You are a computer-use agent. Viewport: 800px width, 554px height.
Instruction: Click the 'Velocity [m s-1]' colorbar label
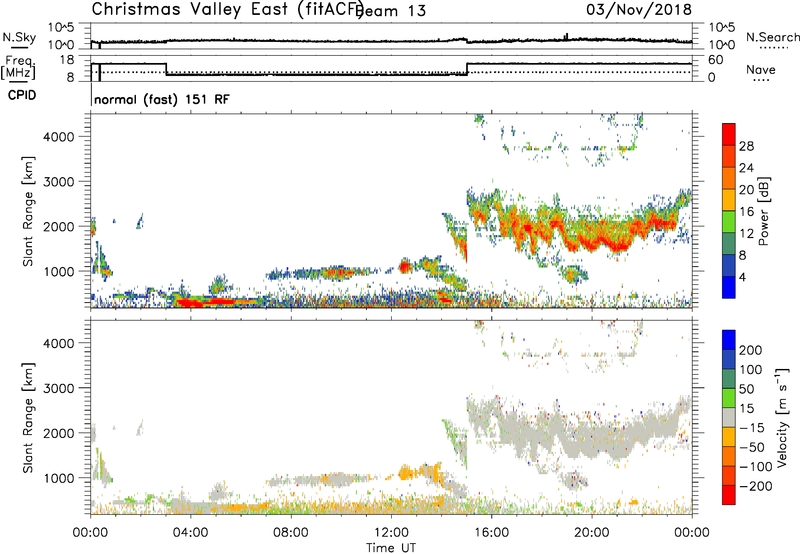point(782,417)
